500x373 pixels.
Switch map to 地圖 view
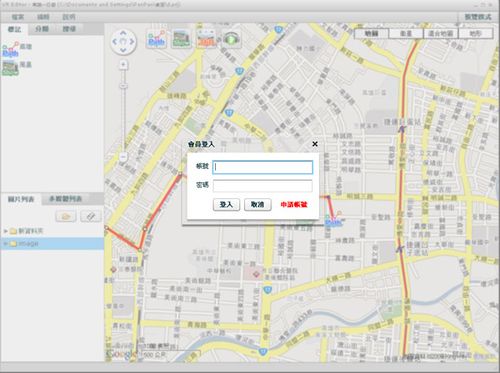point(371,33)
